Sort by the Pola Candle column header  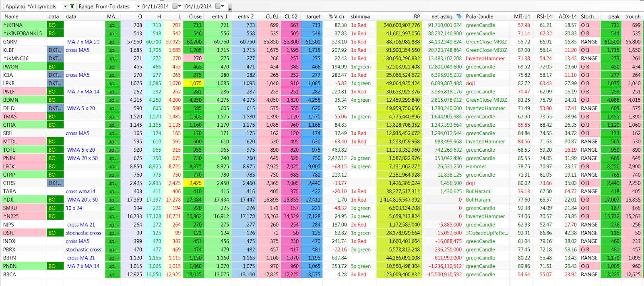[x=487, y=16]
